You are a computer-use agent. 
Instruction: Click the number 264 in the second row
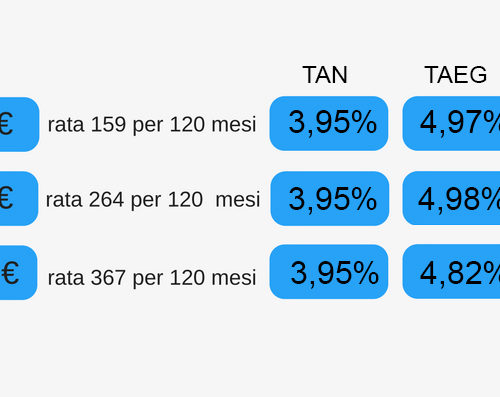point(107,200)
